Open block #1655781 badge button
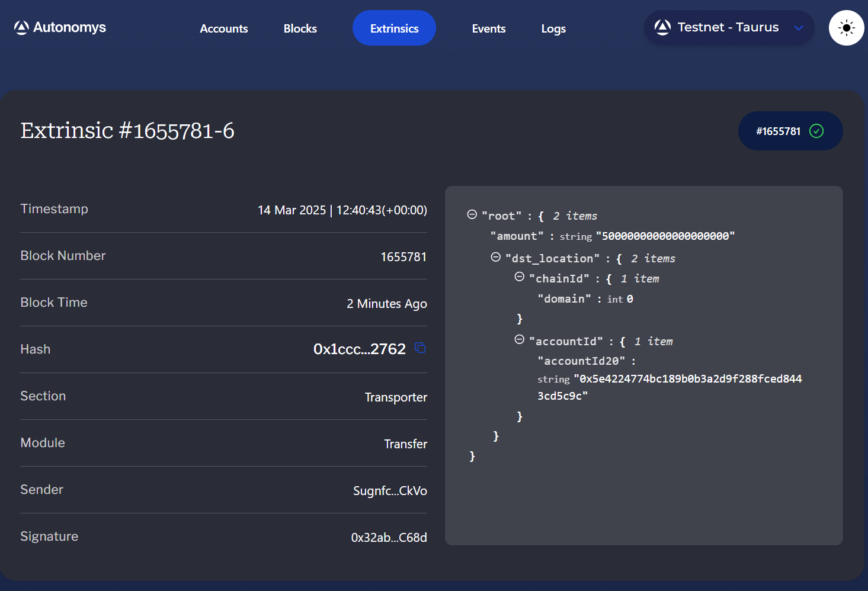868x591 pixels. pos(790,131)
